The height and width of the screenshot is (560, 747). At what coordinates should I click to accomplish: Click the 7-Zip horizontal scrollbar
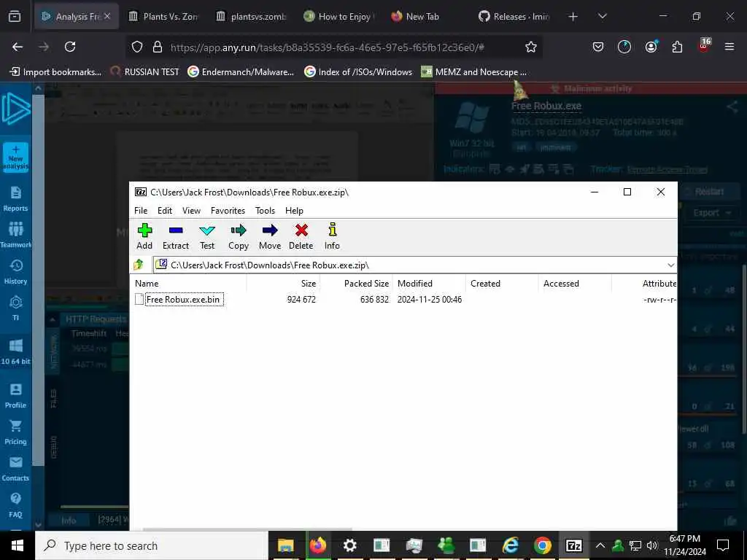[248, 529]
